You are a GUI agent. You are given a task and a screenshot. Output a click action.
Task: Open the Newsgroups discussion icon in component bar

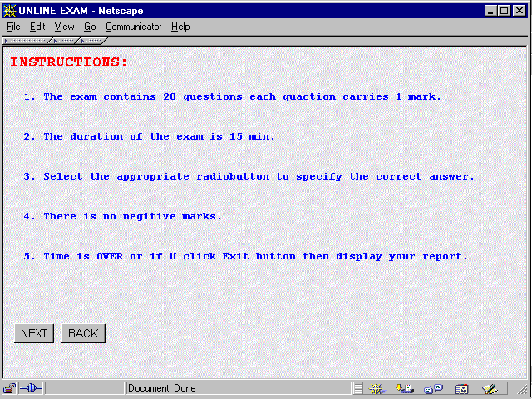click(433, 388)
